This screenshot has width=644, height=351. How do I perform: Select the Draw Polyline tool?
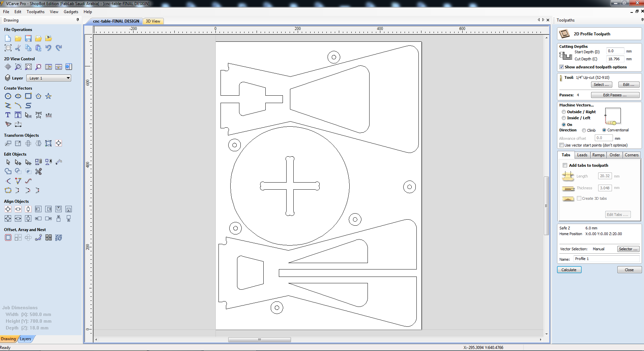[x=8, y=105]
